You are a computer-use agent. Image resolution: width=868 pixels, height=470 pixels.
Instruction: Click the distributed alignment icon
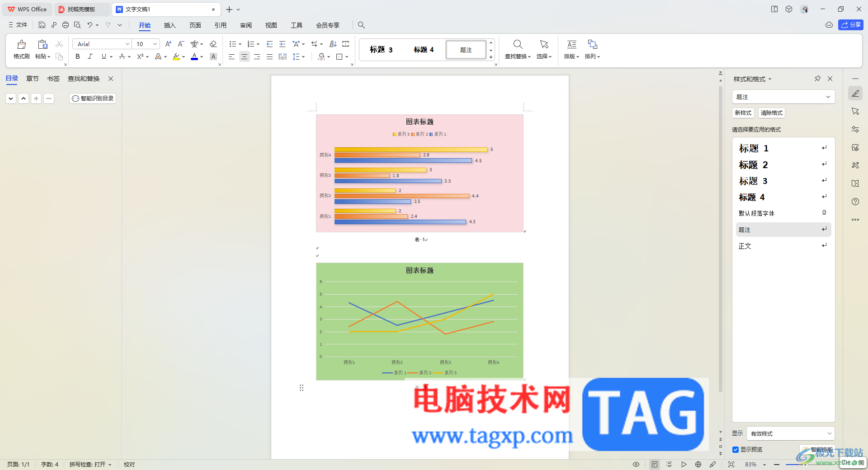coord(283,56)
